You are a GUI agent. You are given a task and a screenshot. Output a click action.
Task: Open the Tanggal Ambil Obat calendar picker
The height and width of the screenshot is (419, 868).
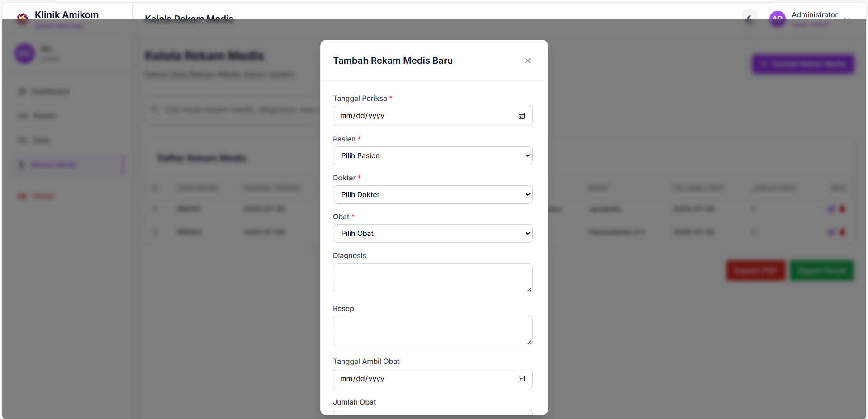tap(522, 379)
